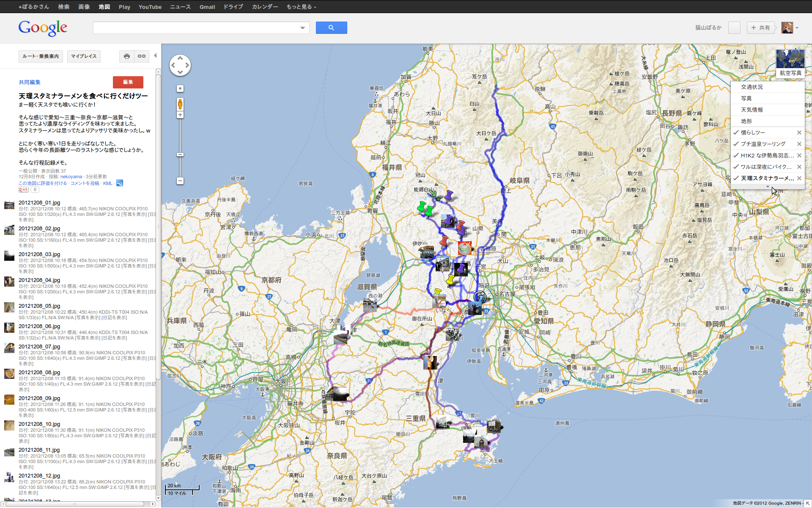This screenshot has width=812, height=508.
Task: Click zoom in plus button on map
Action: point(180,115)
